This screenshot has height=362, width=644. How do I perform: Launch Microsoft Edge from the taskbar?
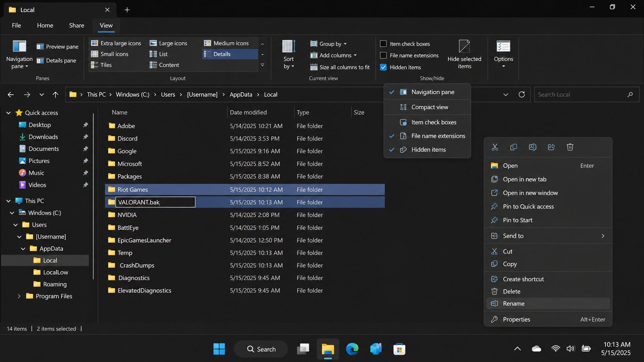click(x=352, y=349)
